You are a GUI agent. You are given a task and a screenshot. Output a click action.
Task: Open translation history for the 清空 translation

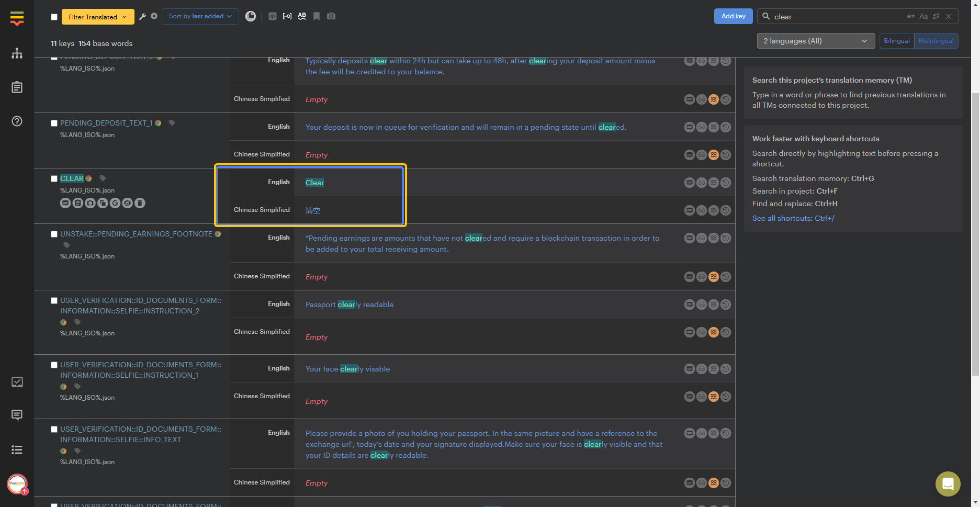coord(725,210)
